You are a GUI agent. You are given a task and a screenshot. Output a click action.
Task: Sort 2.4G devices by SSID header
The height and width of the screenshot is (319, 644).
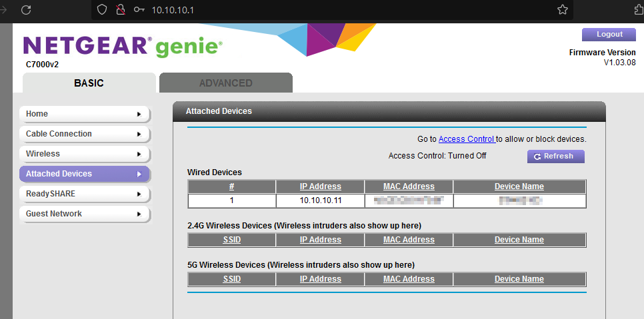click(231, 240)
